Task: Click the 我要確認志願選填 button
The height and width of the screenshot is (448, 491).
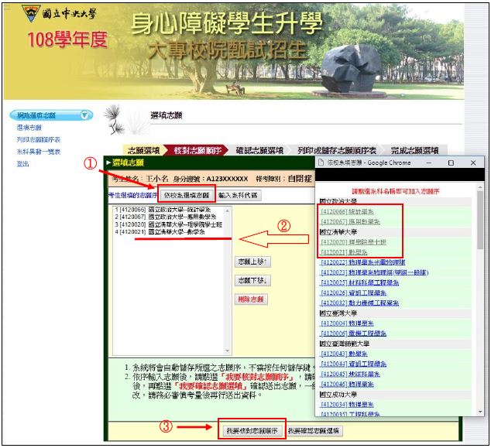Action: (x=314, y=431)
